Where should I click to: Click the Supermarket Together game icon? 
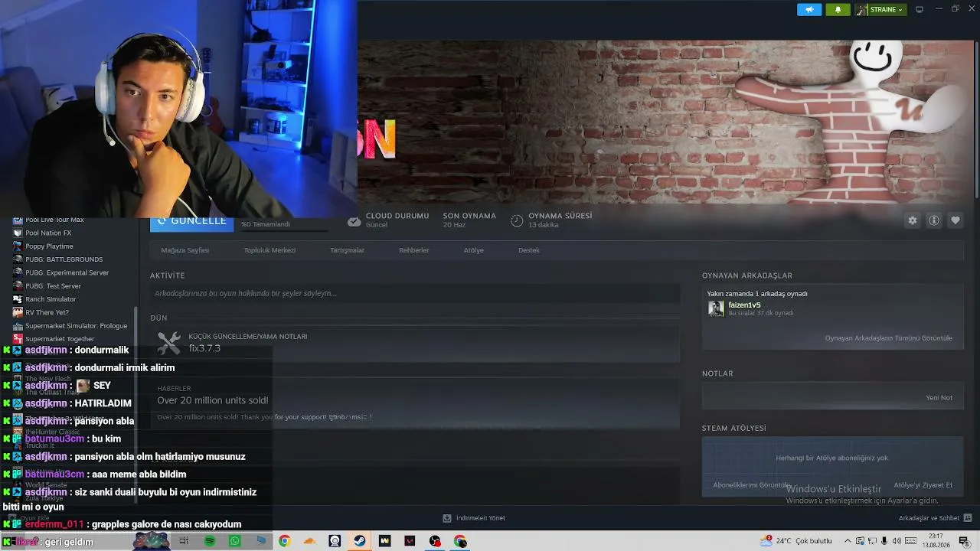[18, 339]
